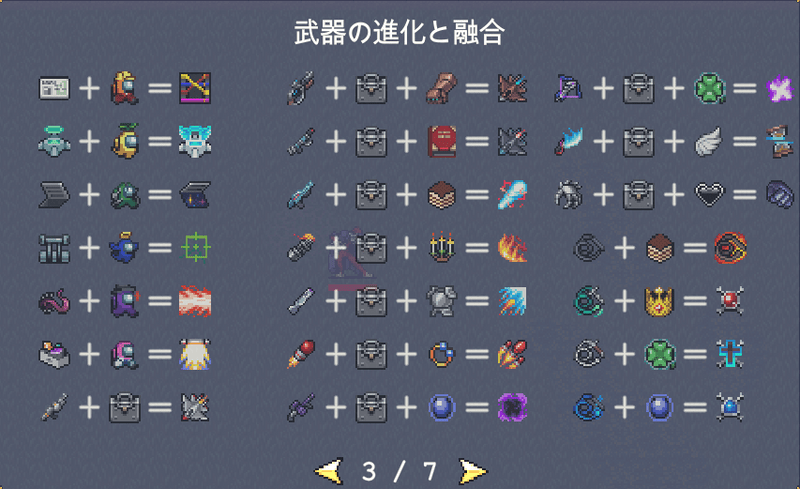Go to the previous page with the left arrow
This screenshot has height=489, width=800.
(328, 471)
